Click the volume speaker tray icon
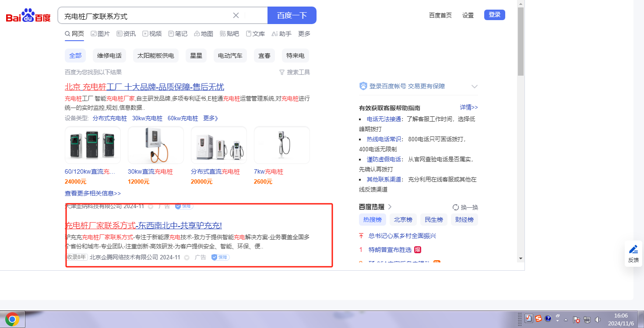This screenshot has width=644, height=328. 598,320
